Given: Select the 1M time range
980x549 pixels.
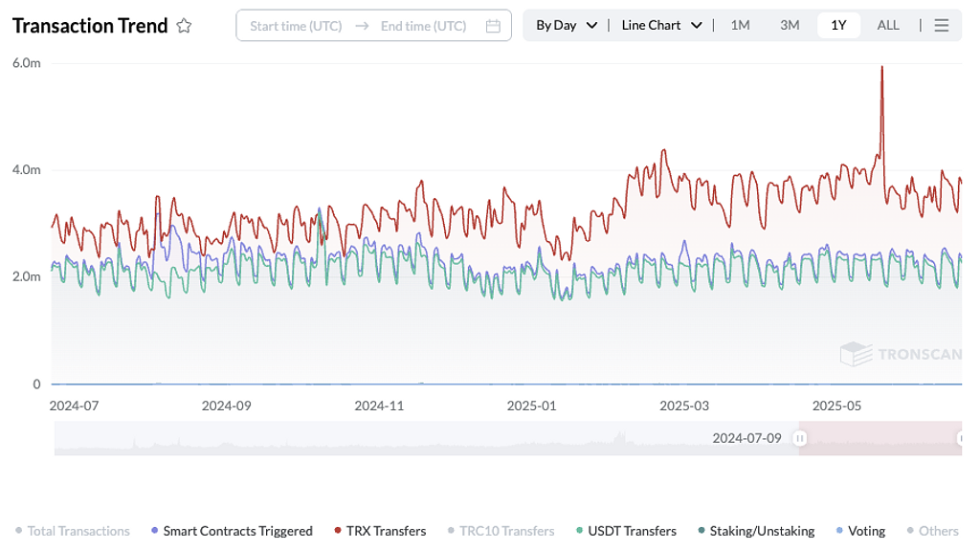Looking at the screenshot, I should tap(740, 26).
